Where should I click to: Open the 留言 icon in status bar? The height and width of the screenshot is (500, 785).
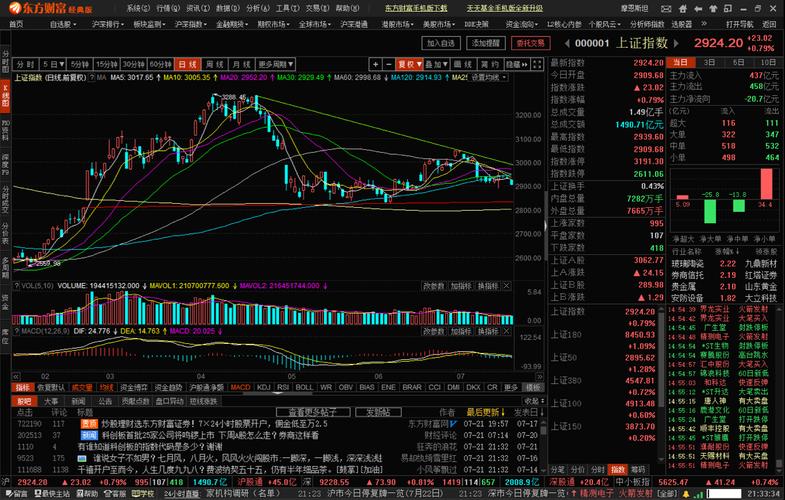[x=17, y=494]
